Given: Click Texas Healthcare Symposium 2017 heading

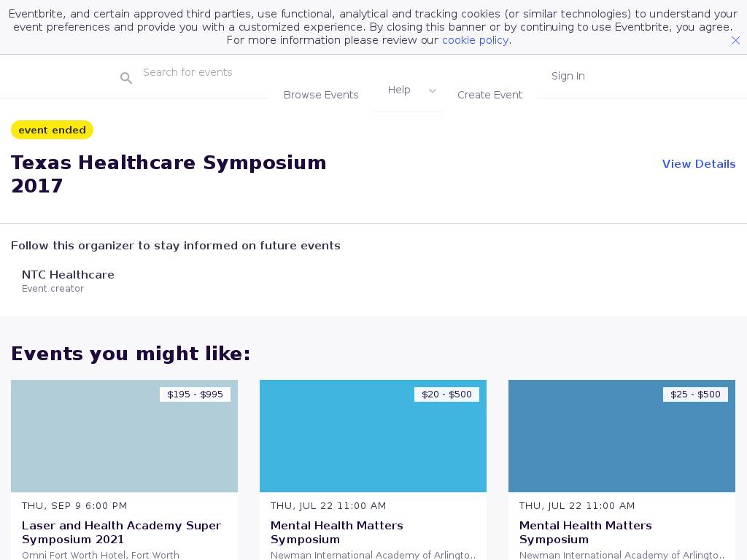Looking at the screenshot, I should point(169,174).
